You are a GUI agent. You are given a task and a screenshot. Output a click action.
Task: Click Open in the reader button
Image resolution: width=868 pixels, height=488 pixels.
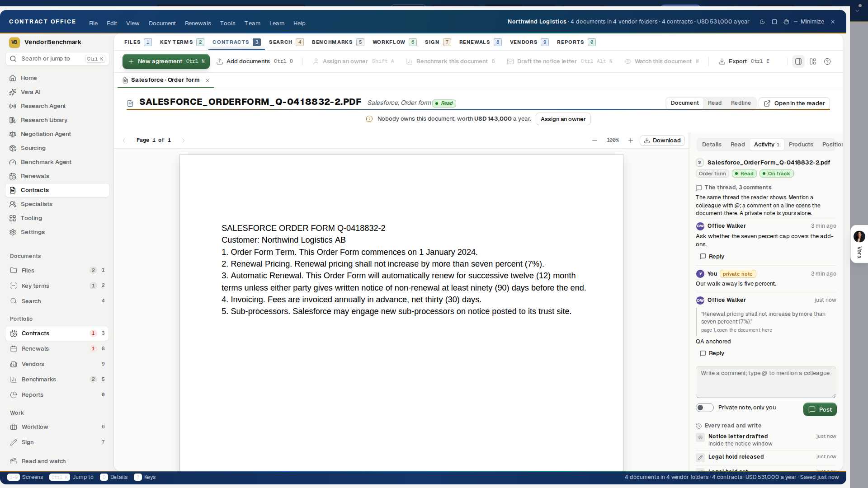click(x=794, y=103)
